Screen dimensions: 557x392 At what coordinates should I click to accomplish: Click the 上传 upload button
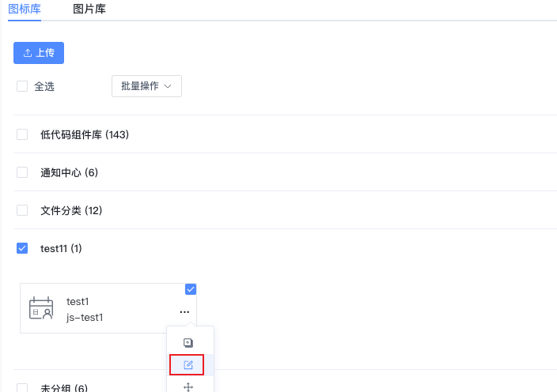coord(39,53)
